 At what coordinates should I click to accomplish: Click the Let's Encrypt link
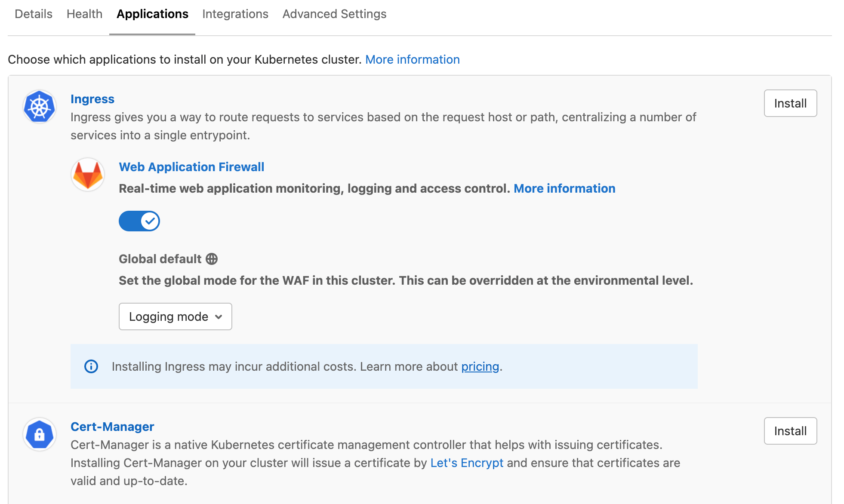(x=467, y=463)
